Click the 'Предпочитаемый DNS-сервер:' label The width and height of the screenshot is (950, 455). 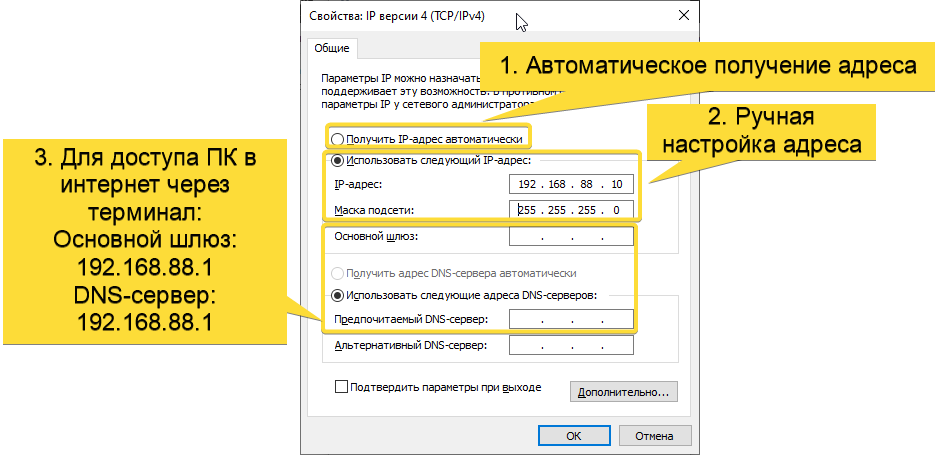click(x=411, y=319)
